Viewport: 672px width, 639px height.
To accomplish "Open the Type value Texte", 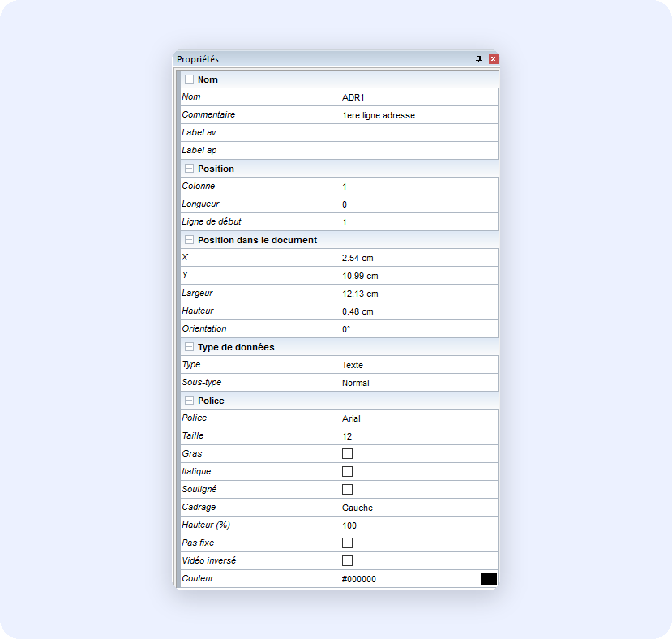I will point(417,365).
